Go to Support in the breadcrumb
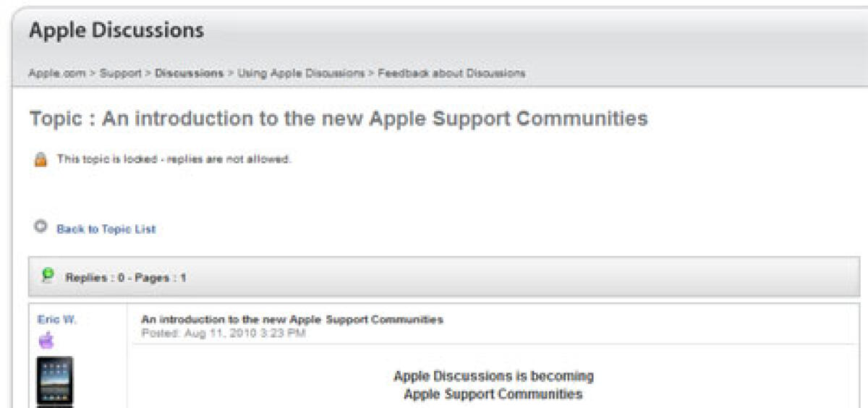Screen dimensions: 868x408 [120, 73]
